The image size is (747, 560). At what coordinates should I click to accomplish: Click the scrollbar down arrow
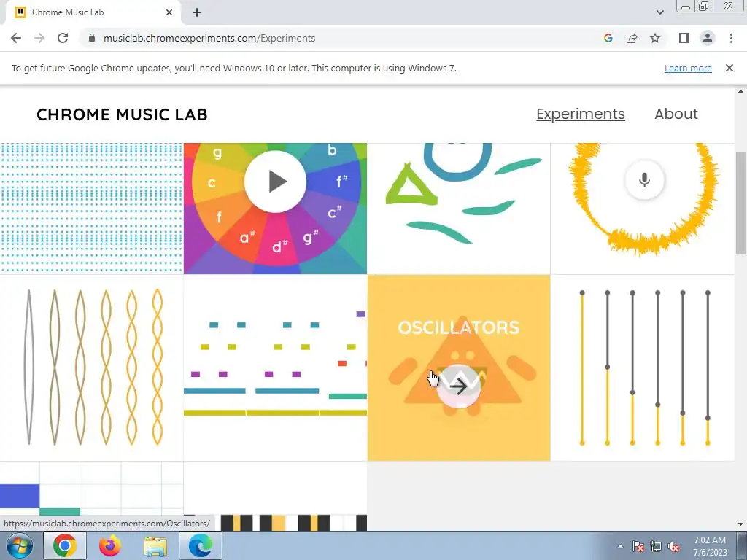(740, 524)
